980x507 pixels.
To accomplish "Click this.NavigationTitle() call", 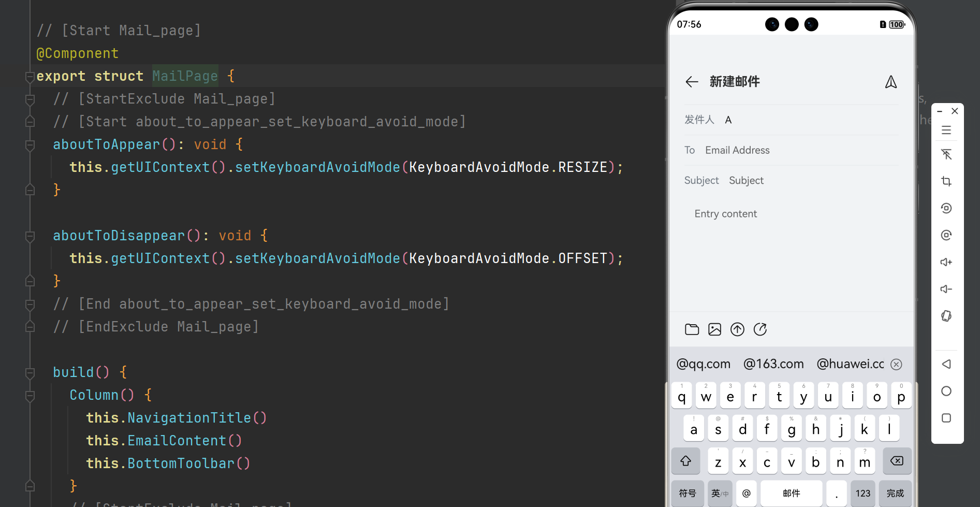I will pos(177,418).
